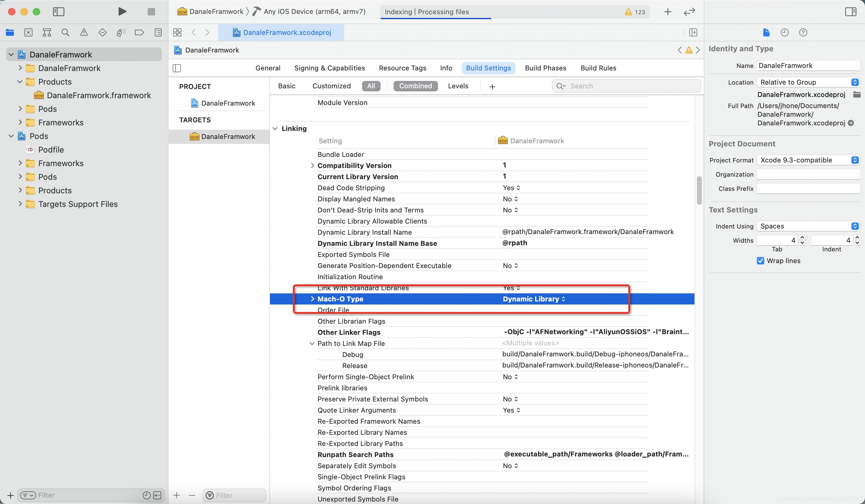The image size is (865, 504).
Task: Go forward in editor history
Action: point(207,33)
